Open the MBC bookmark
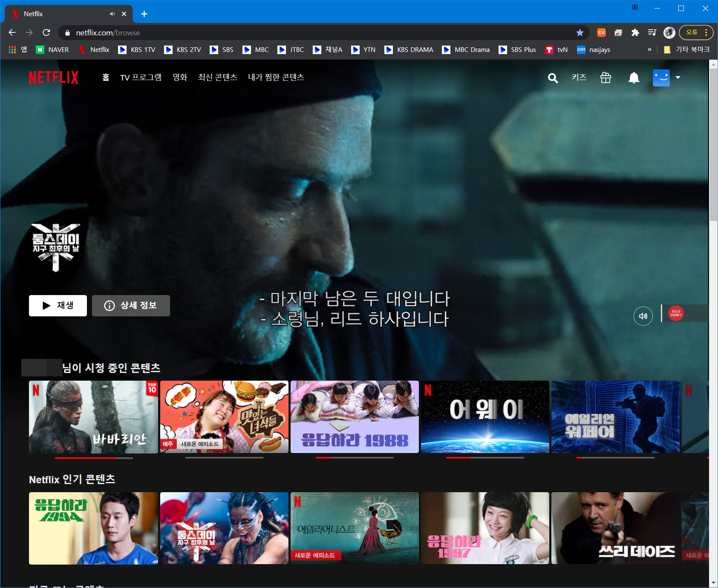The width and height of the screenshot is (718, 588). 256,49
